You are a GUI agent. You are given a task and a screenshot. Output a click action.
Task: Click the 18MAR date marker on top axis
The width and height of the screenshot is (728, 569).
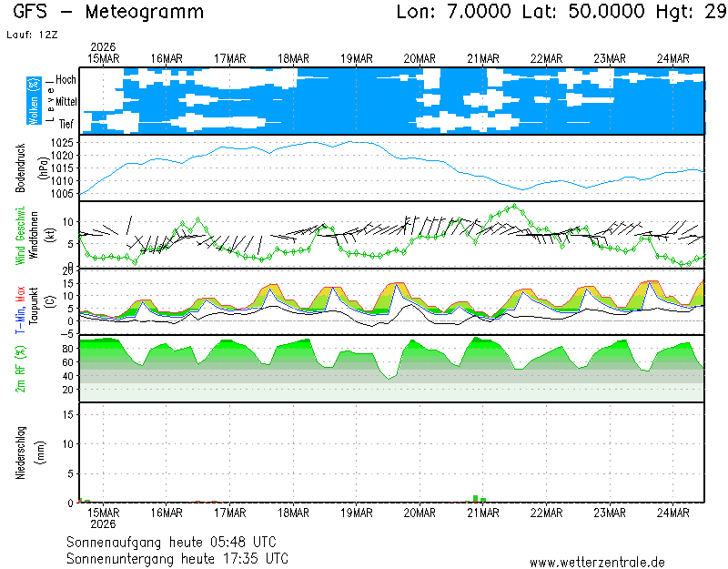point(293,58)
